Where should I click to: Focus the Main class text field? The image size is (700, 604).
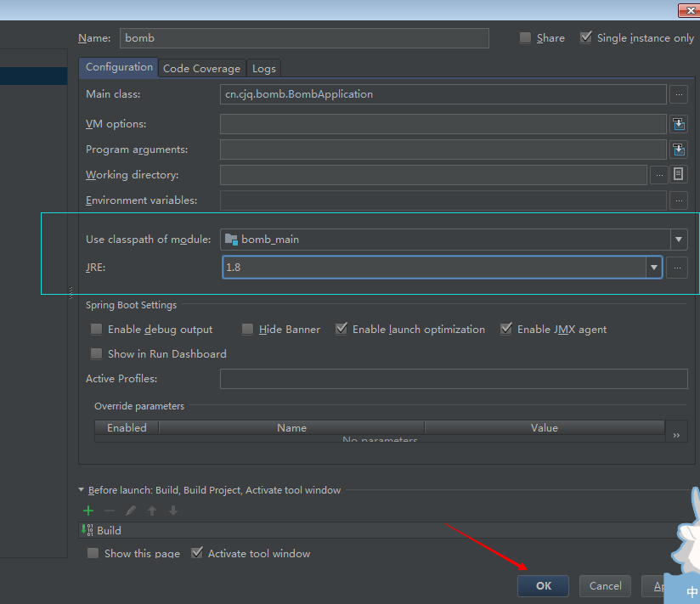tap(443, 94)
